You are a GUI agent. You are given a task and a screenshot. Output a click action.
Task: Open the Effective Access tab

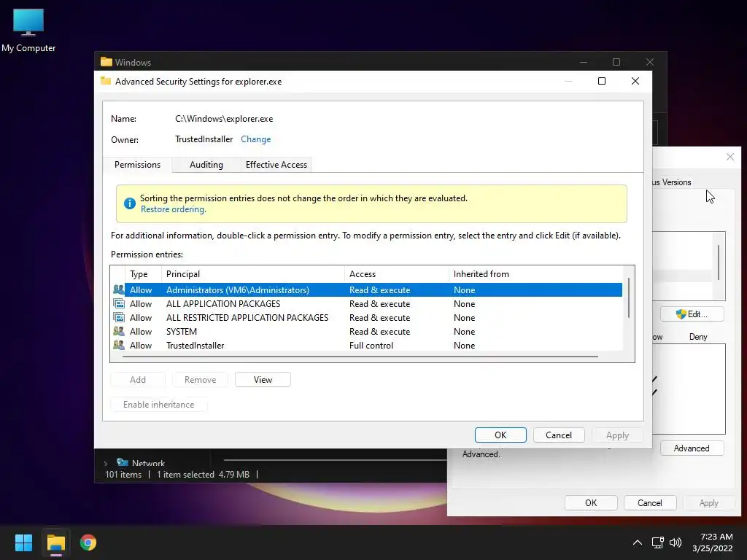coord(276,165)
